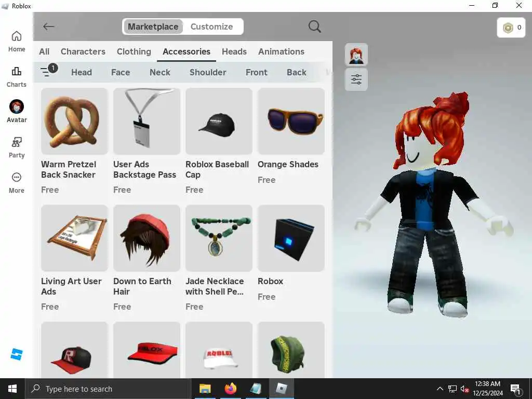Filter by Neck accessories

[160, 72]
